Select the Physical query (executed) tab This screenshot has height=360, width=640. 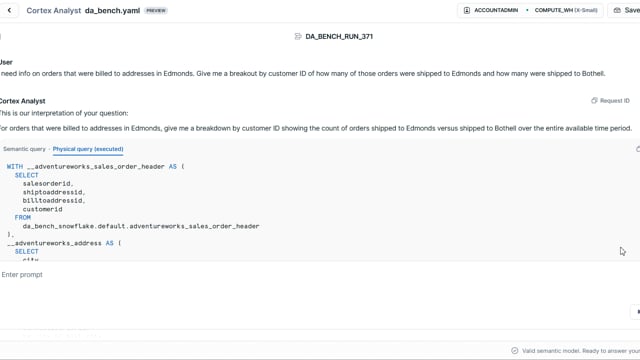coord(88,149)
